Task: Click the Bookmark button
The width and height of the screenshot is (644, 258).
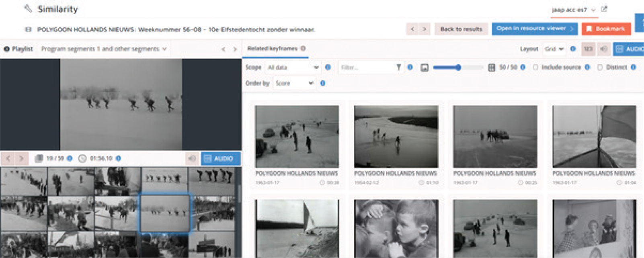Action: point(606,29)
